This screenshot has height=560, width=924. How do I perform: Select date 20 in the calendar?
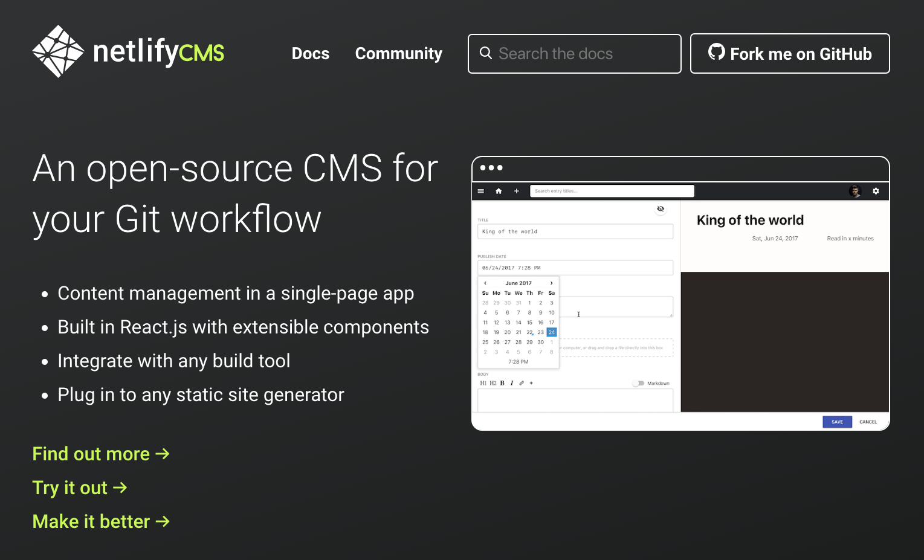click(508, 332)
